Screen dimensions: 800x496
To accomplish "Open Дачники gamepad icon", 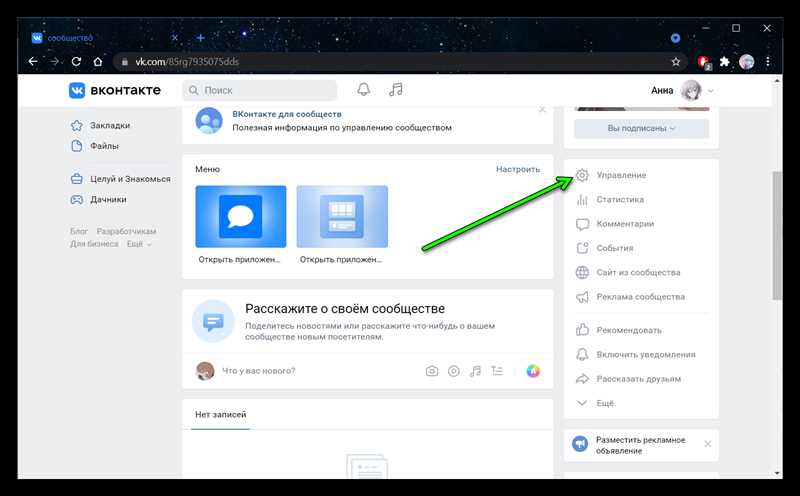I will pyautogui.click(x=77, y=200).
